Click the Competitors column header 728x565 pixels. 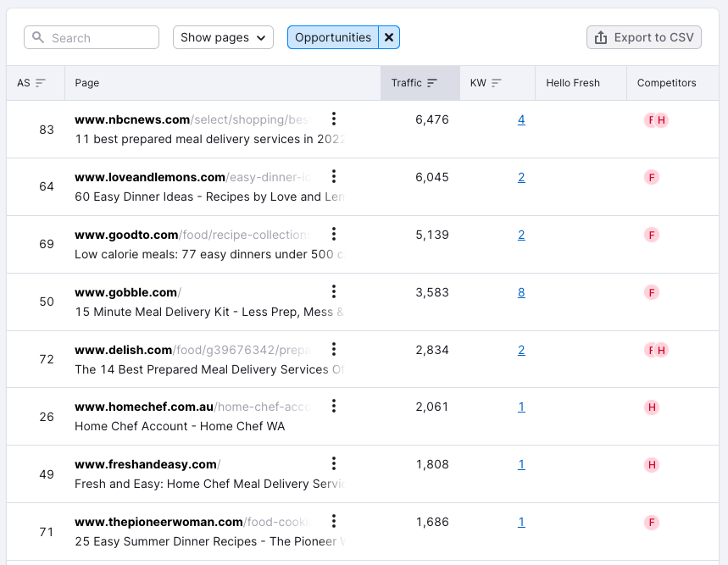tap(666, 83)
